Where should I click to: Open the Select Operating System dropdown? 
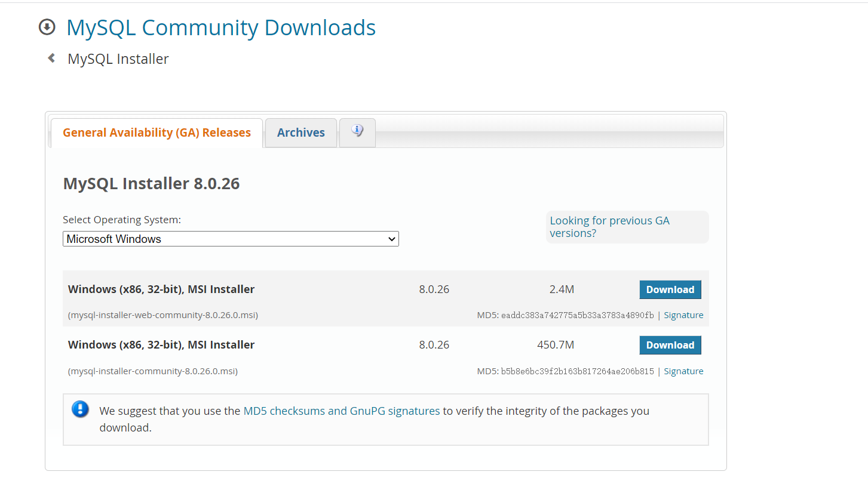coord(231,239)
